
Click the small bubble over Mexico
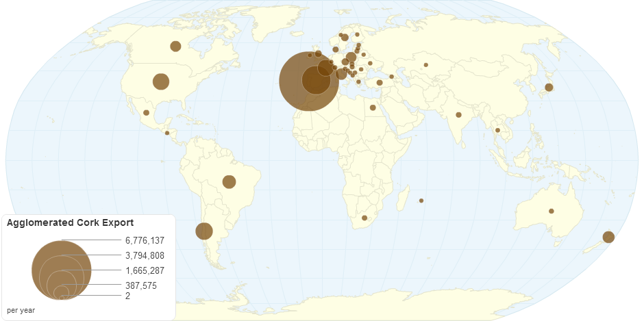coord(146,113)
